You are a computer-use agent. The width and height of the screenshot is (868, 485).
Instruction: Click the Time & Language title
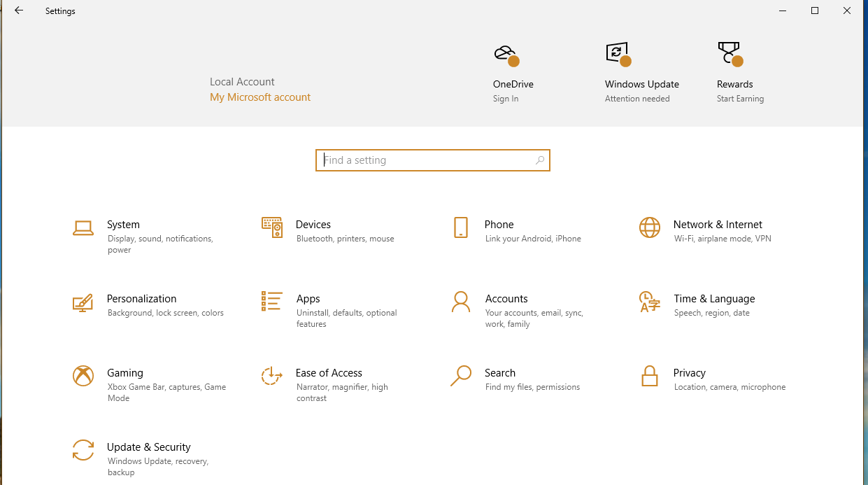[x=714, y=299]
